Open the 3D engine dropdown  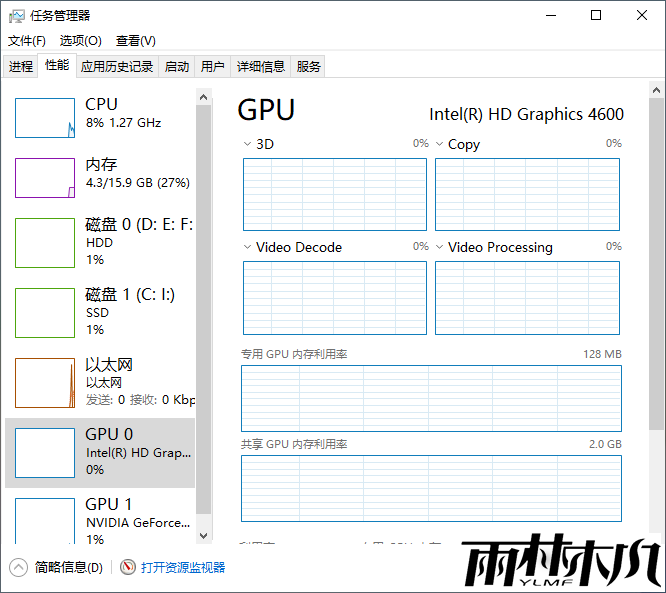coord(248,144)
